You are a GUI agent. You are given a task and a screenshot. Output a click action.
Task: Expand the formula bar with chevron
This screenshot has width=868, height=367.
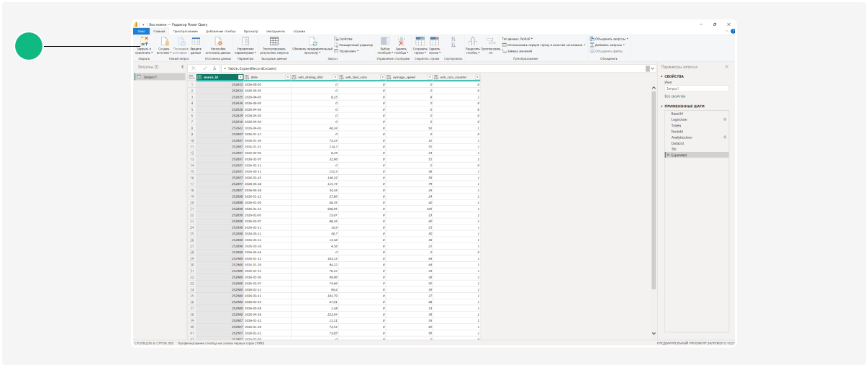coord(652,68)
